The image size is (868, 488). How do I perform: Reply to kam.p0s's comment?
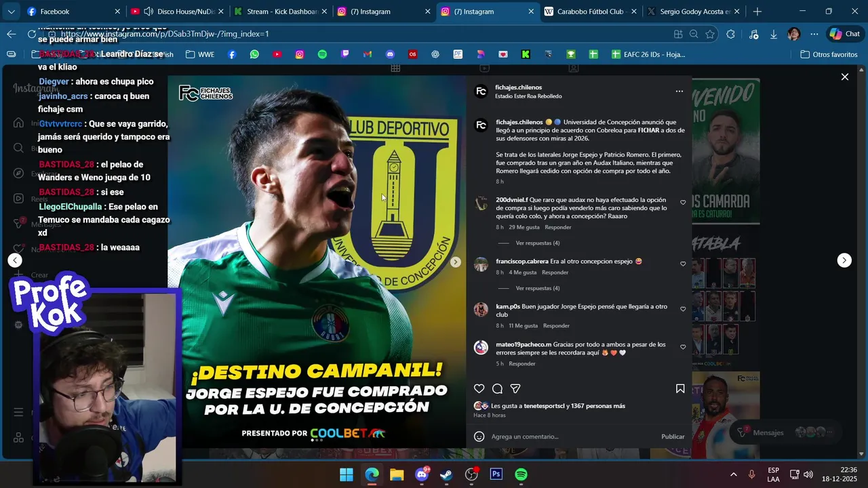click(556, 326)
